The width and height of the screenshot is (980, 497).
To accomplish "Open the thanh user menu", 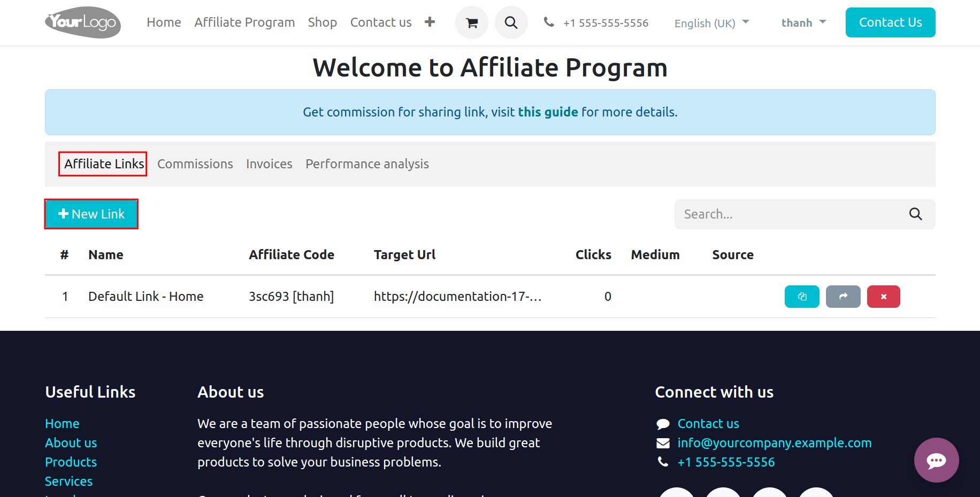I will pyautogui.click(x=803, y=22).
